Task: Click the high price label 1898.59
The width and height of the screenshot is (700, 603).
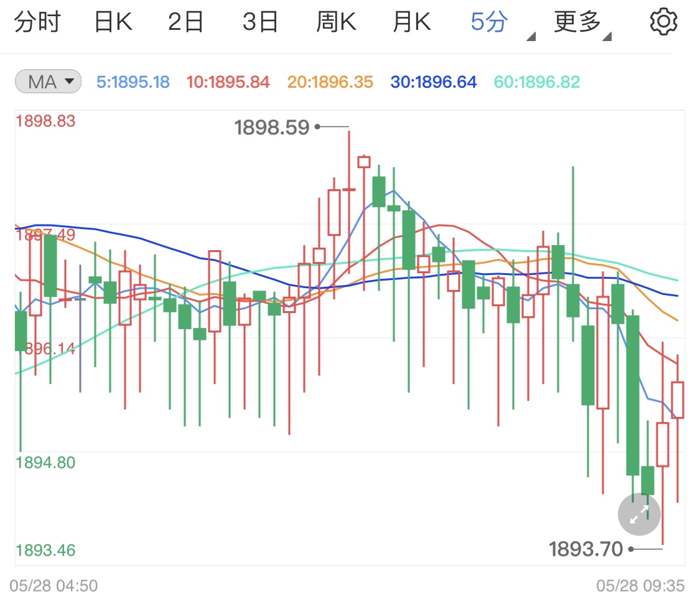Action: [272, 128]
